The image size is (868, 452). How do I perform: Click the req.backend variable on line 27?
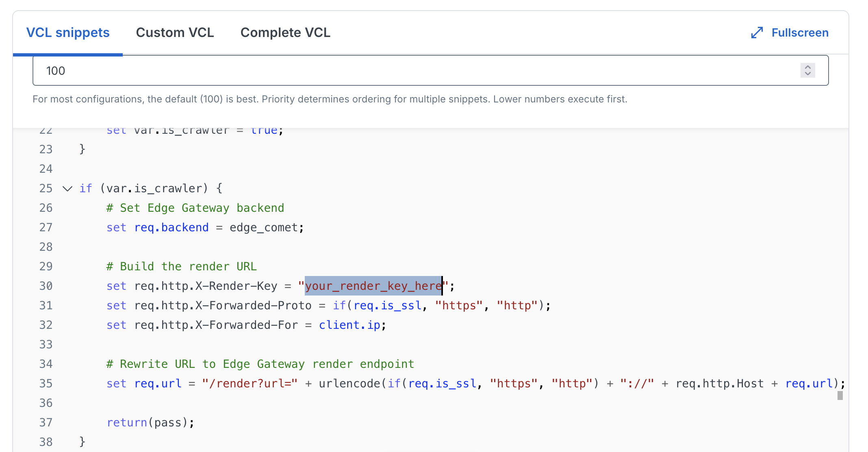point(171,227)
